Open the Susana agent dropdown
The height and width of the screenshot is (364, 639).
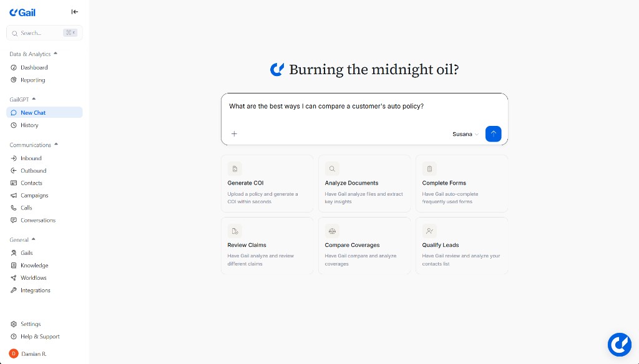(x=466, y=134)
